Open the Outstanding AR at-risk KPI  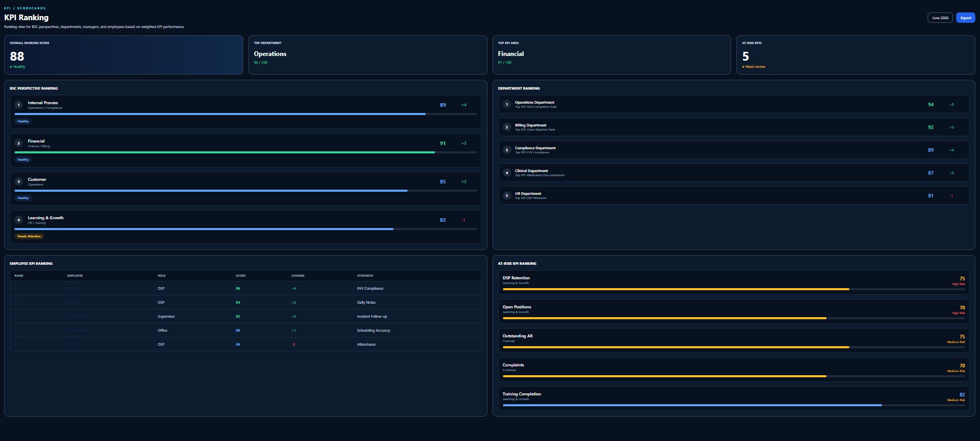tap(734, 340)
